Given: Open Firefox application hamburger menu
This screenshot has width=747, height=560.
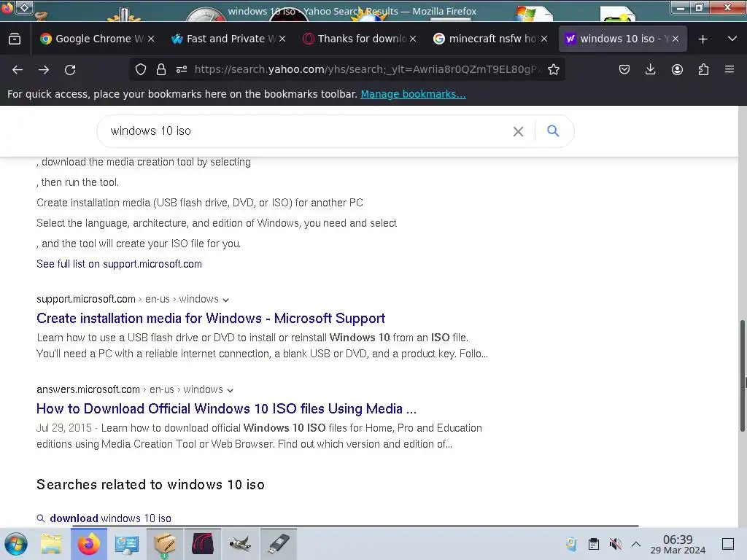Looking at the screenshot, I should pyautogui.click(x=729, y=69).
